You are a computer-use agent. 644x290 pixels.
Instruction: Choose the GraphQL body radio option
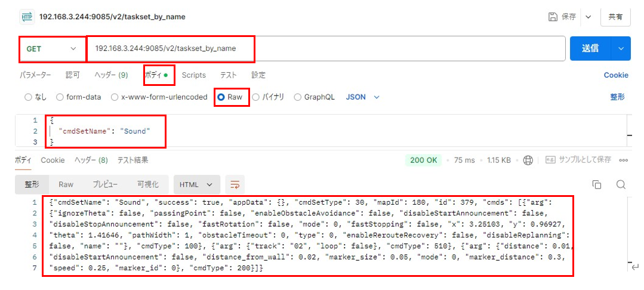[x=298, y=97]
